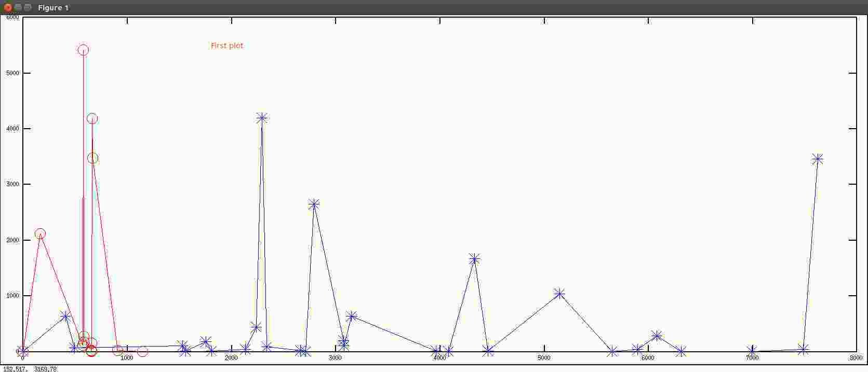Viewport: 868px width, 372px height.
Task: Click the 'Figure 1' window title
Action: coord(53,8)
